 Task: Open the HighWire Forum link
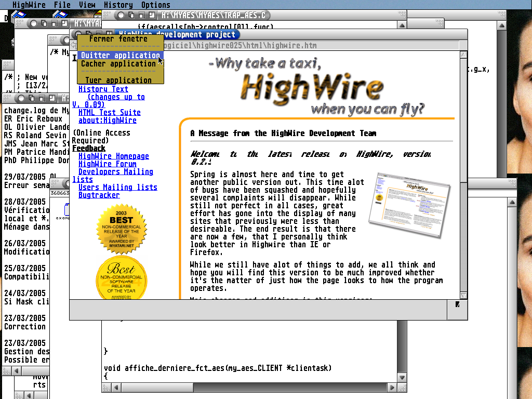tap(107, 164)
